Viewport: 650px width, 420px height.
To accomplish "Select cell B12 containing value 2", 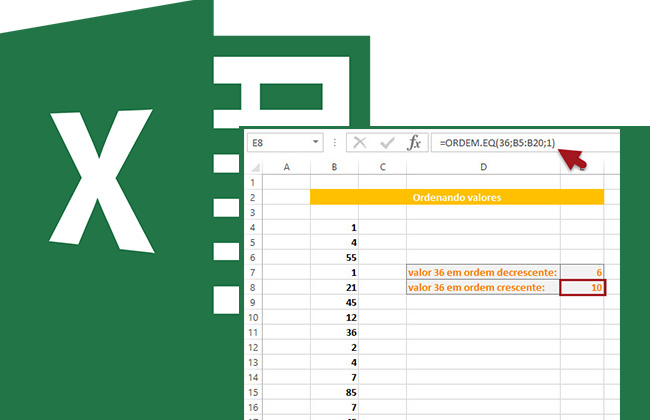I will pyautogui.click(x=334, y=347).
